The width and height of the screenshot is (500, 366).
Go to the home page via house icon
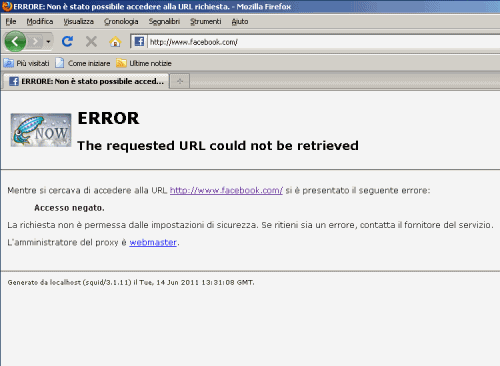tap(115, 42)
